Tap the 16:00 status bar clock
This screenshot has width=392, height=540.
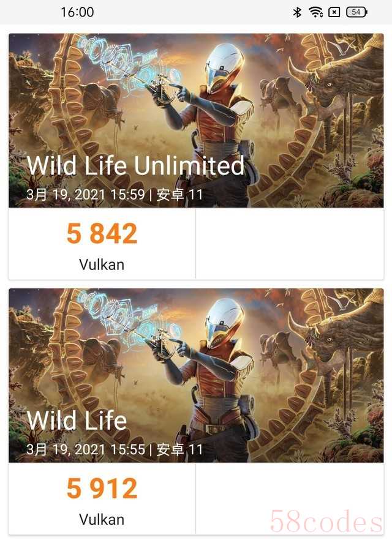77,12
